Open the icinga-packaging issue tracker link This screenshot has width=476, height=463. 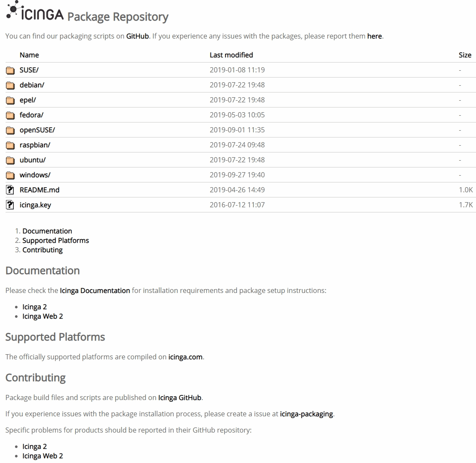306,414
